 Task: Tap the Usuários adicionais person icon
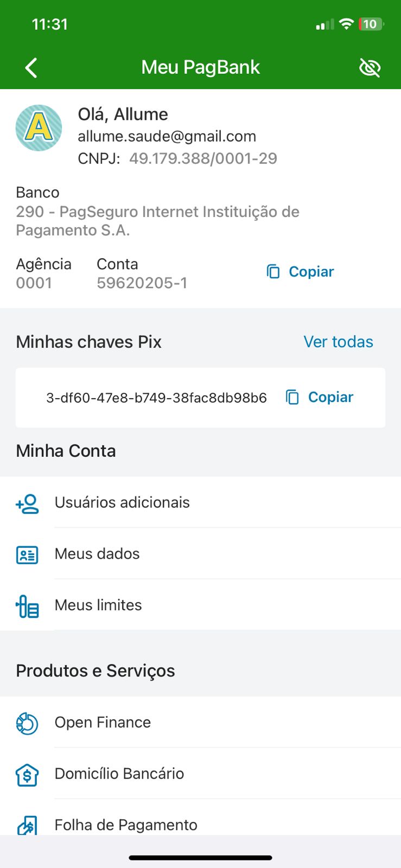click(x=27, y=503)
